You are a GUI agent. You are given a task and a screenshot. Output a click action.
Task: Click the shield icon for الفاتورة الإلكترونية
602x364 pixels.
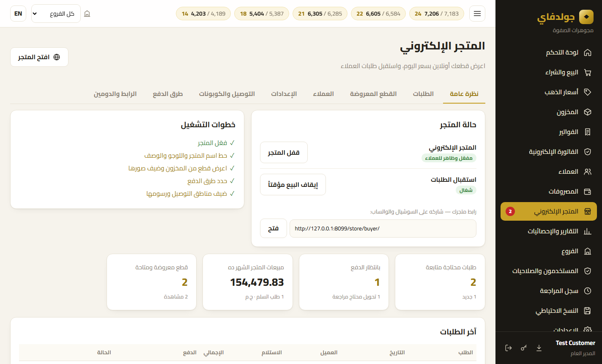tap(587, 152)
